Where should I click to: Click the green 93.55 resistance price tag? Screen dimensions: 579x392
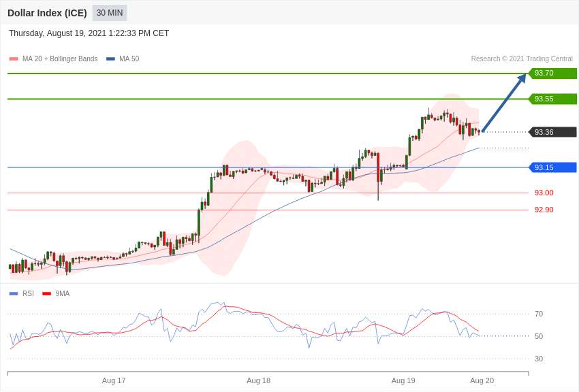pyautogui.click(x=553, y=99)
